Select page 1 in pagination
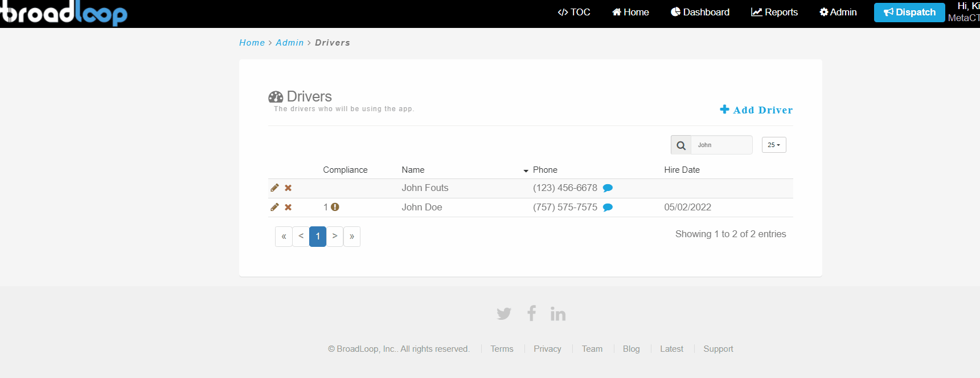Screen dimensions: 980x378 point(318,237)
